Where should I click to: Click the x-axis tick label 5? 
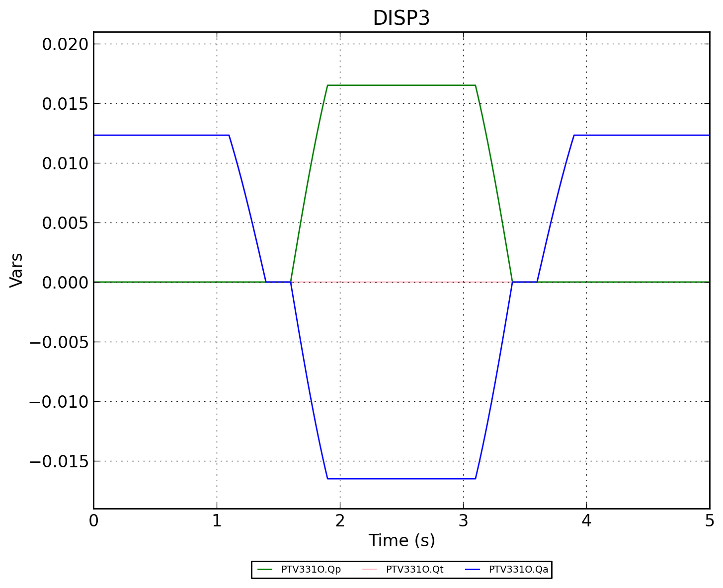point(709,521)
